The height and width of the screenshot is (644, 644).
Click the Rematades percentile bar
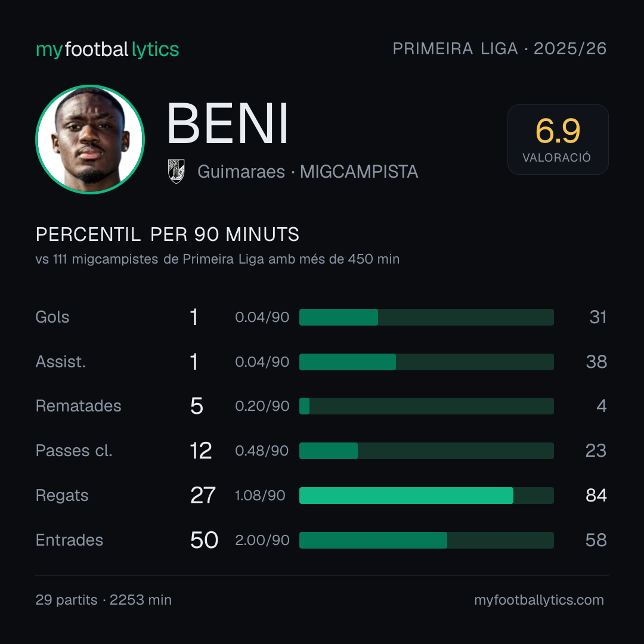coord(426,406)
